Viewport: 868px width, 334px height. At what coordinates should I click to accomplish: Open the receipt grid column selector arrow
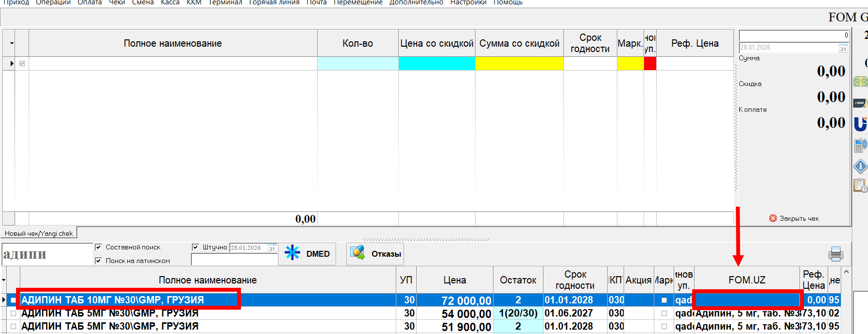click(x=12, y=43)
